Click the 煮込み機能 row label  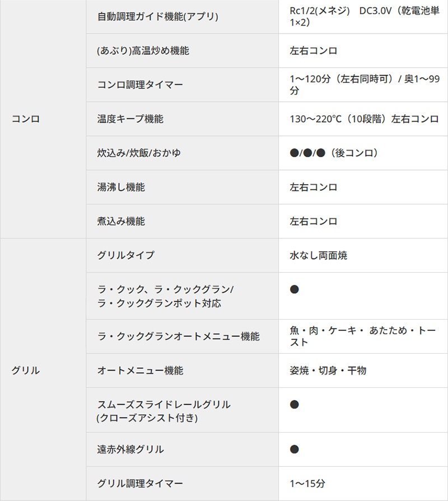[x=121, y=221]
